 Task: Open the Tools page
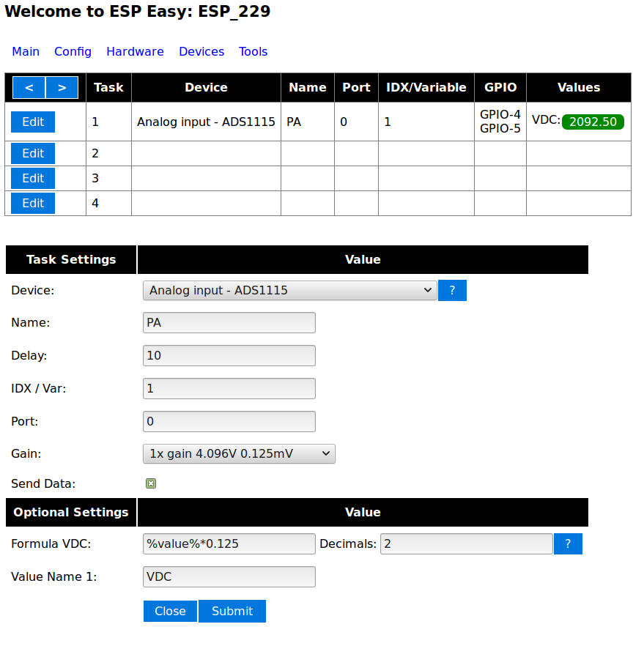tap(253, 52)
